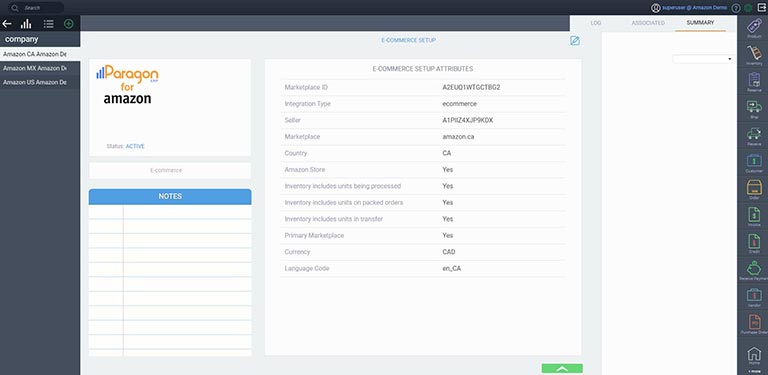Open the Purchase Order icon
The height and width of the screenshot is (375, 768).
coord(754,322)
